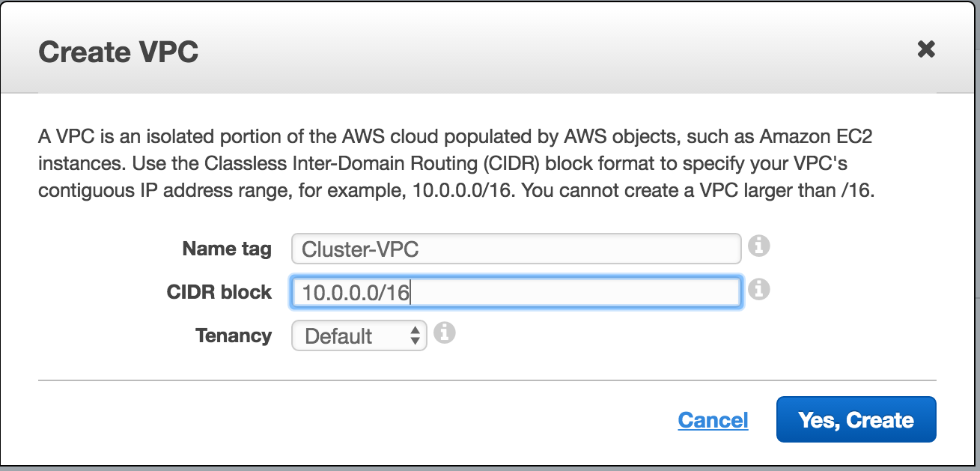Click the "CIDR block" field label
The height and width of the screenshot is (471, 980).
(x=219, y=292)
